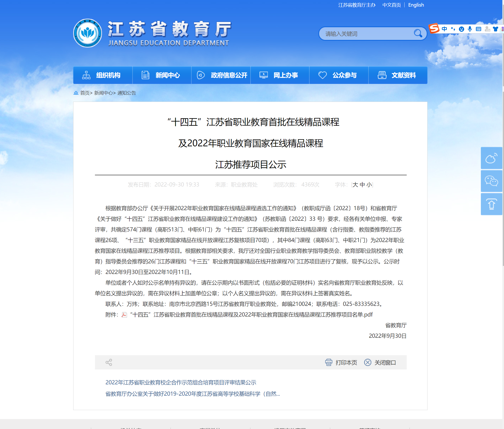The height and width of the screenshot is (429, 504).
Task: Click the share icon below article
Action: [109, 362]
